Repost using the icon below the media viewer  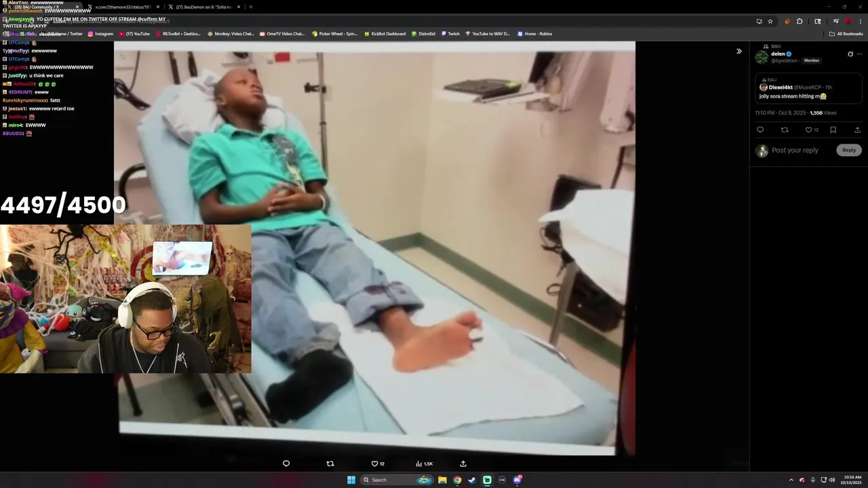point(330,464)
